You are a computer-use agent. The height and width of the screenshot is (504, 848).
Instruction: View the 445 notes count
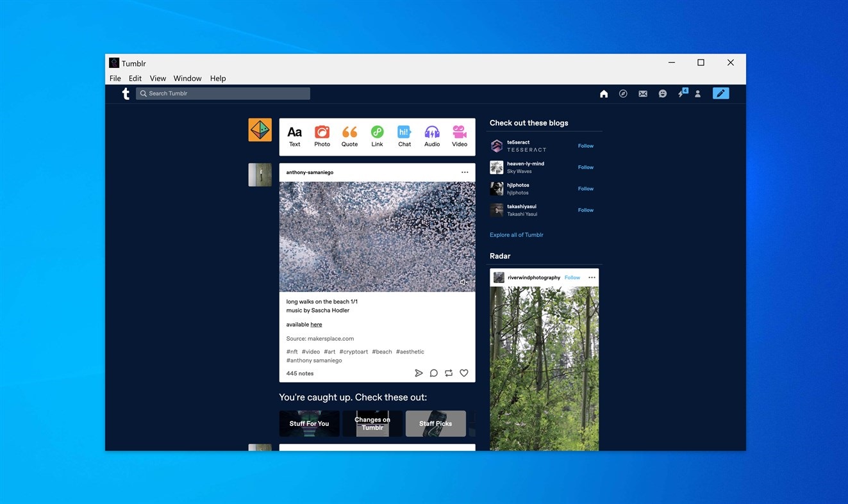(300, 373)
